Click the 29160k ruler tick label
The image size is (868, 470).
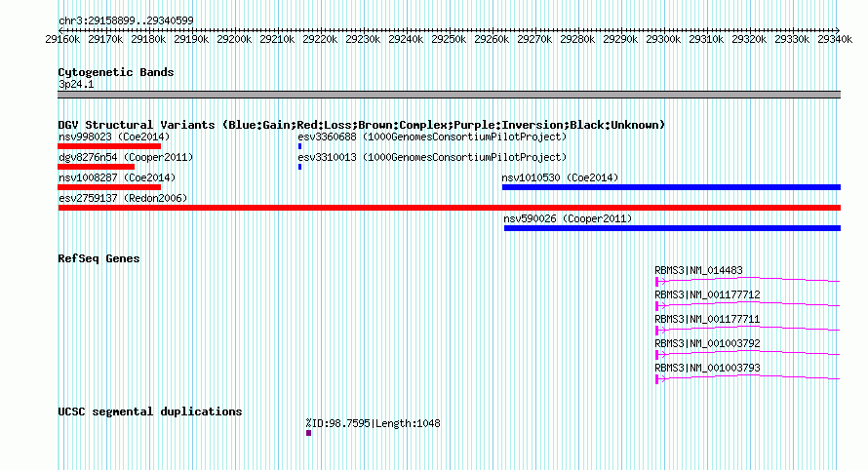coord(62,39)
